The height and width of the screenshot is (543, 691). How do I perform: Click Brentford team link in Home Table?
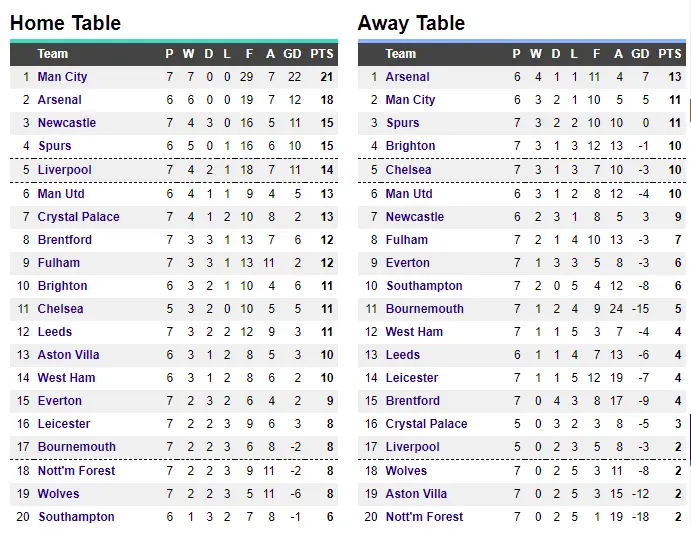tap(65, 240)
